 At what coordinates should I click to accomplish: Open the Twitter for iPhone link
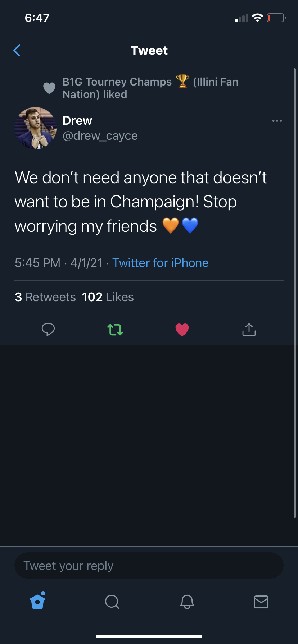tap(160, 263)
